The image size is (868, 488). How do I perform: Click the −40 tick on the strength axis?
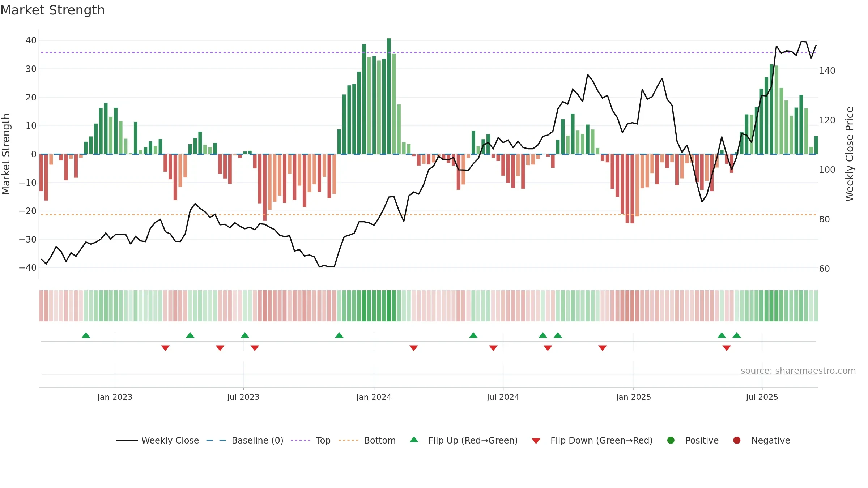coord(28,268)
